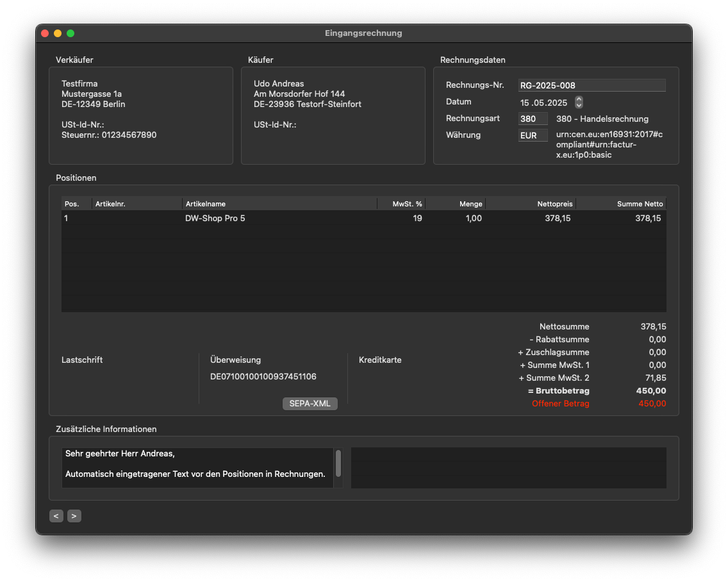Click the MwSt. cell 19
The width and height of the screenshot is (728, 582).
tap(417, 219)
